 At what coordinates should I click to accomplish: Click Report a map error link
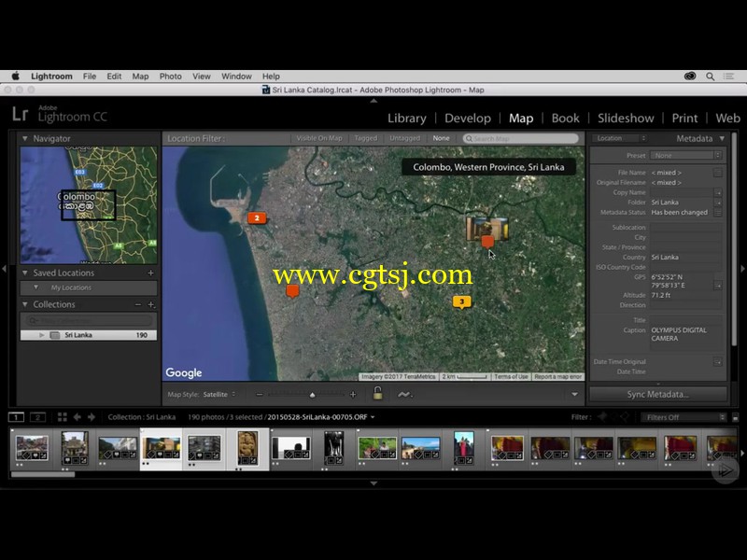coord(557,377)
